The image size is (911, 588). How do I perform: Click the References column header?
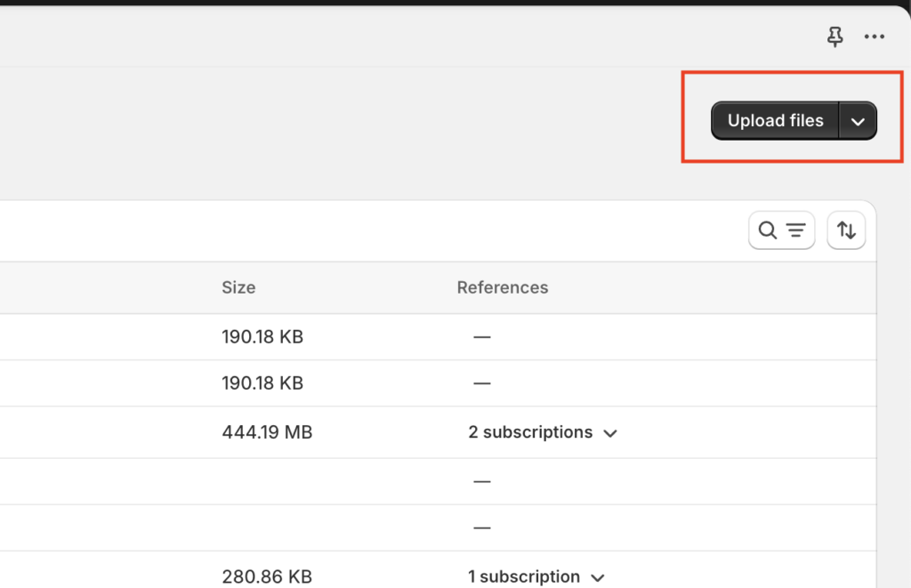point(502,287)
